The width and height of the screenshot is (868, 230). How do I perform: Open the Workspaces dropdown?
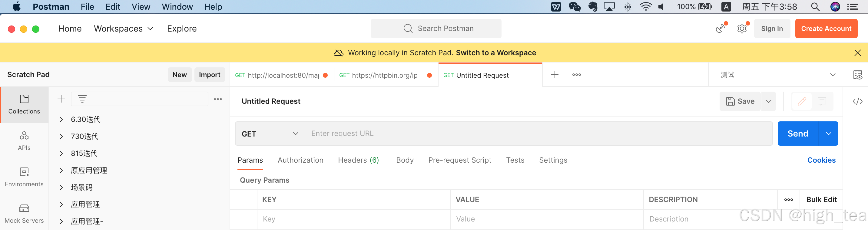(x=123, y=29)
